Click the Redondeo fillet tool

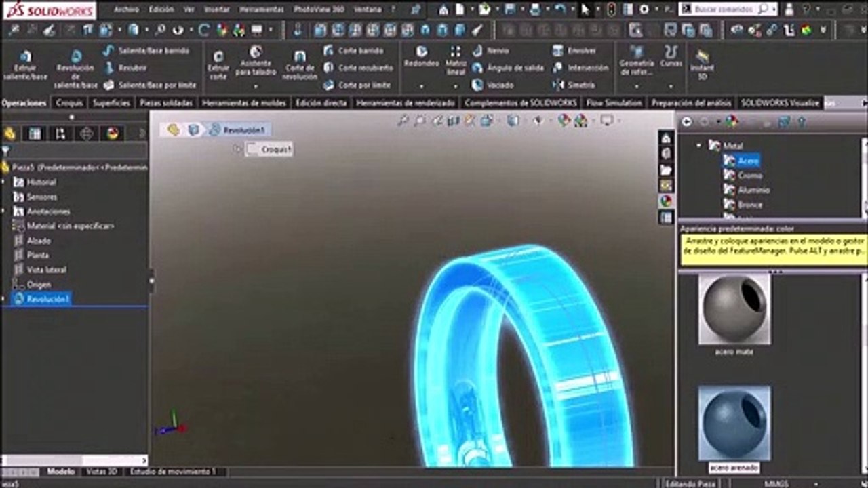[421, 57]
